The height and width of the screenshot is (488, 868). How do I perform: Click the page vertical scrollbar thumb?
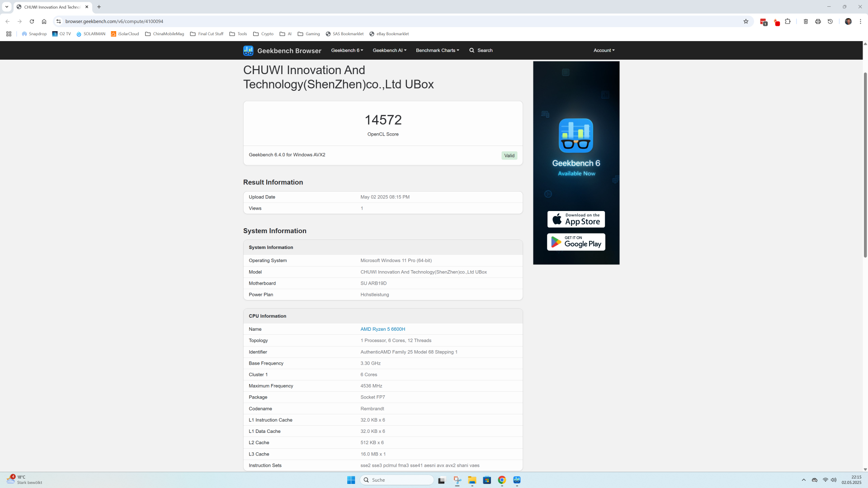pyautogui.click(x=865, y=165)
